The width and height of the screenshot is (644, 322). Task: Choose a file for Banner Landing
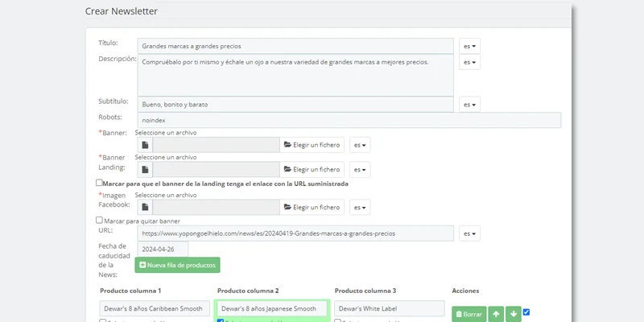[312, 170]
